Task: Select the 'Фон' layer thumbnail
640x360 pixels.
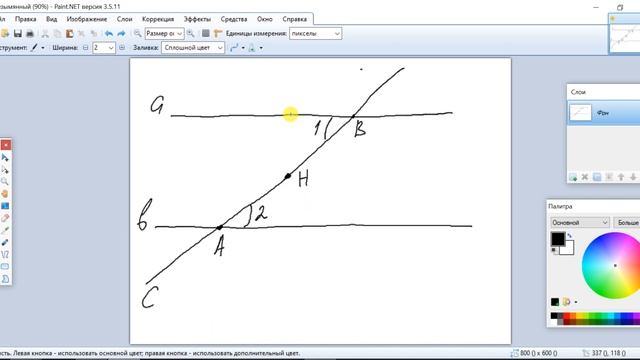Action: pyautogui.click(x=580, y=112)
